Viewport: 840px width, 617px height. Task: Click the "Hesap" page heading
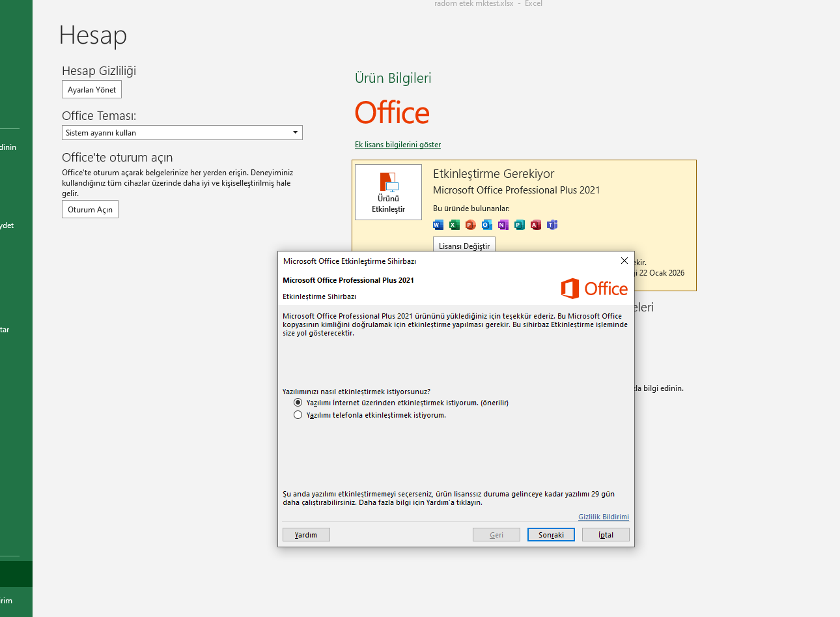point(92,35)
